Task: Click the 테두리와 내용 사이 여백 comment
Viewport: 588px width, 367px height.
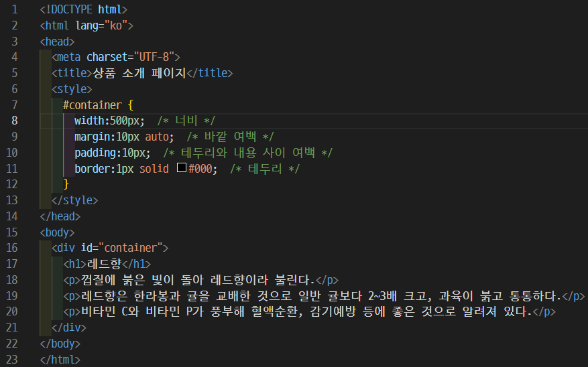Action: tap(247, 153)
